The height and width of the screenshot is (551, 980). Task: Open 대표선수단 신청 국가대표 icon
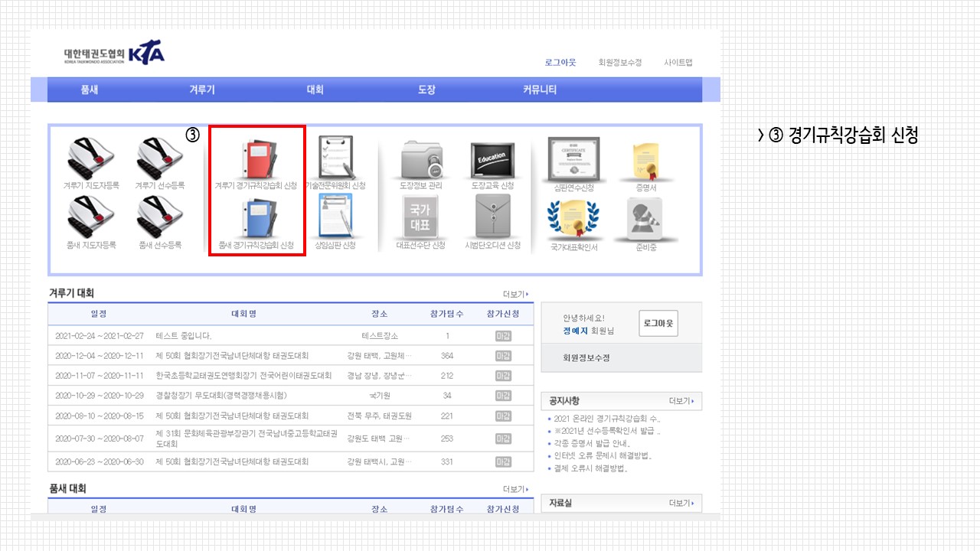pos(422,217)
